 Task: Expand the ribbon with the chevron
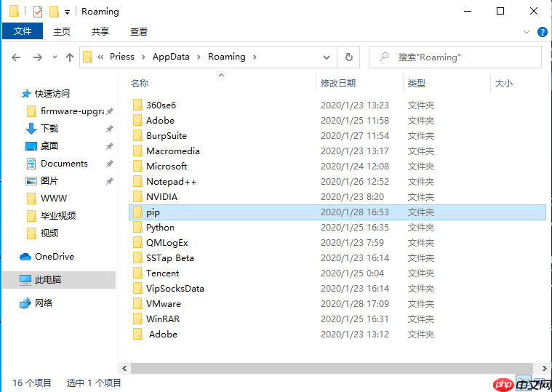[x=527, y=32]
